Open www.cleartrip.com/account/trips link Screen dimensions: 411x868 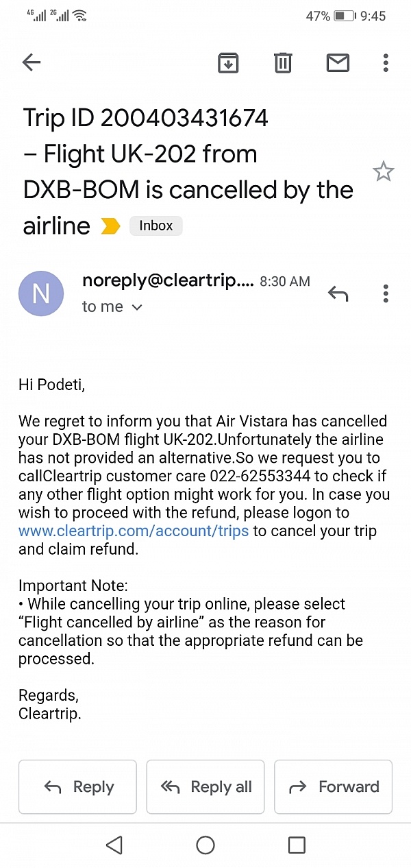click(134, 531)
